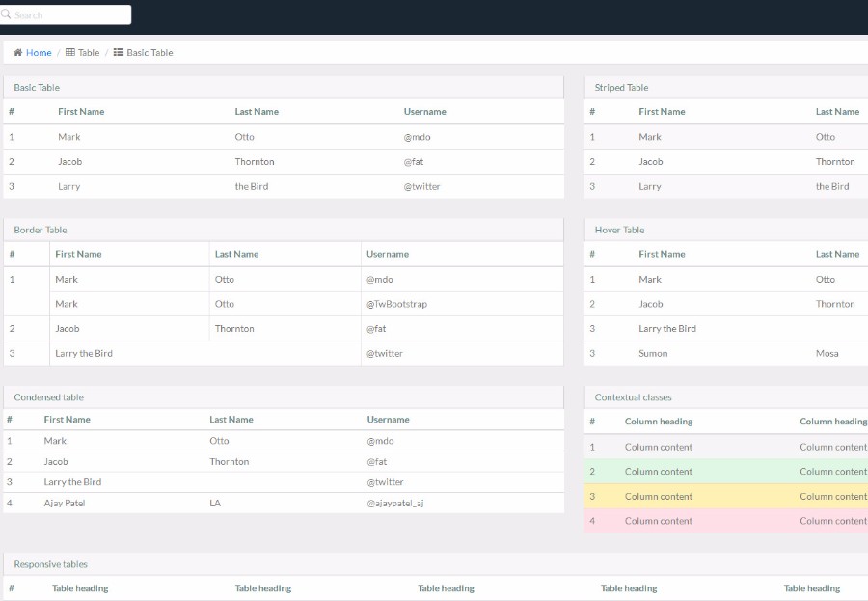Click the pink row in Contextual classes

[x=725, y=521]
